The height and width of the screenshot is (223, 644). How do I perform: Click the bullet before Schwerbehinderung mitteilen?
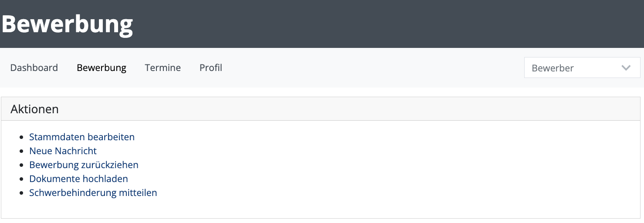22,193
